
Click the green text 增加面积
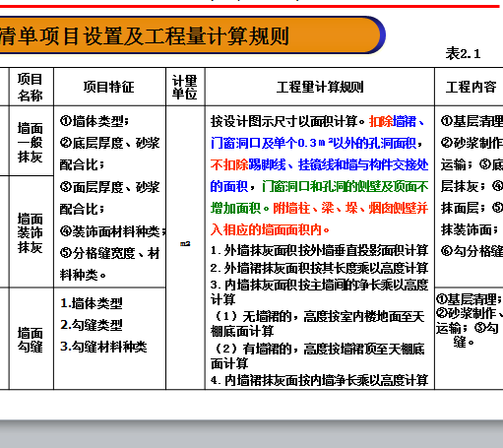click(235, 208)
